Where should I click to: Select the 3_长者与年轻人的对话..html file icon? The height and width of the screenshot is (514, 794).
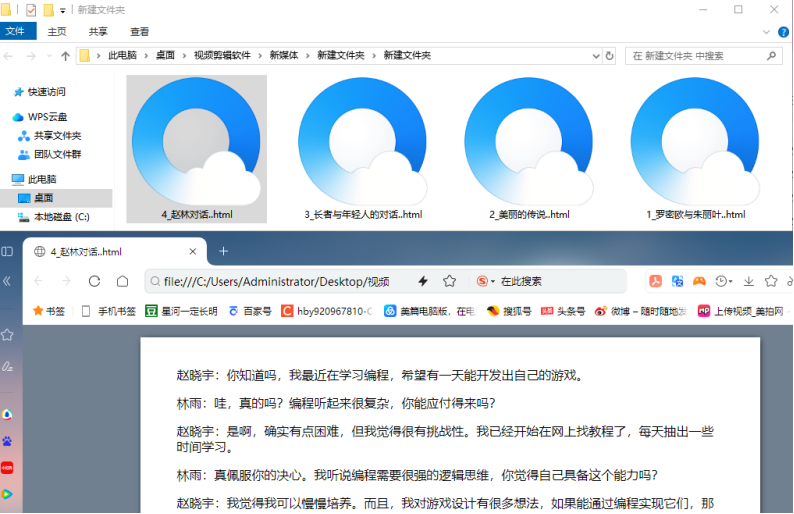pyautogui.click(x=363, y=142)
